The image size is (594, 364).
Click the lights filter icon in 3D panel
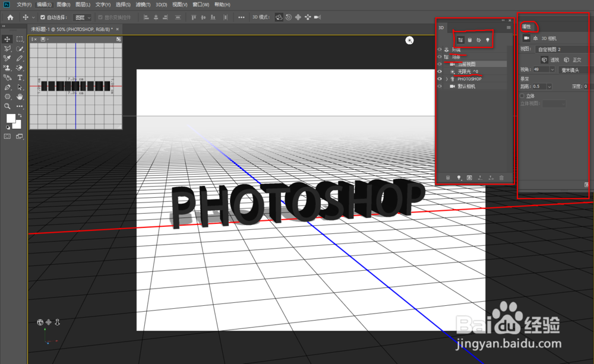coord(488,40)
